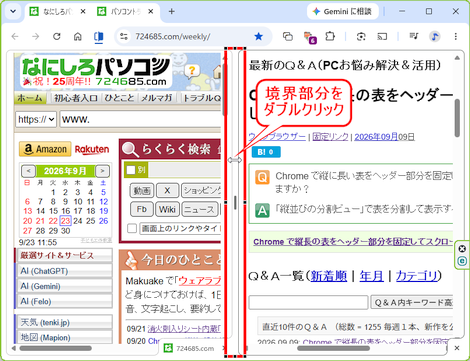This screenshot has height=361, width=470.
Task: Open the 新着順 Q&A list link
Action: pyautogui.click(x=329, y=276)
